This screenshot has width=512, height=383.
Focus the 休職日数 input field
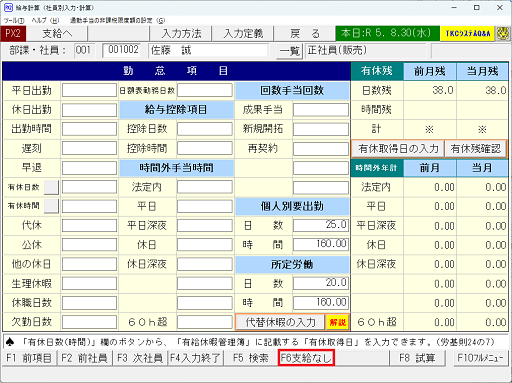(x=89, y=303)
